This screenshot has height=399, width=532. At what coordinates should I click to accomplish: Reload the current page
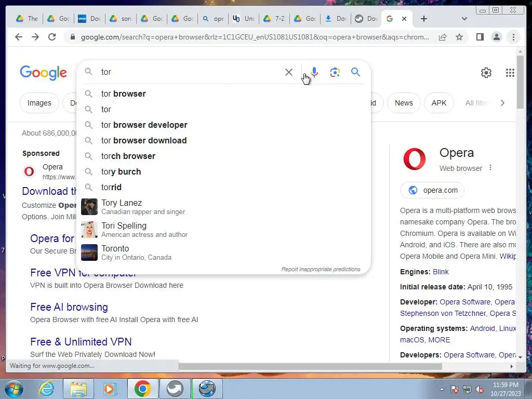pyautogui.click(x=52, y=37)
